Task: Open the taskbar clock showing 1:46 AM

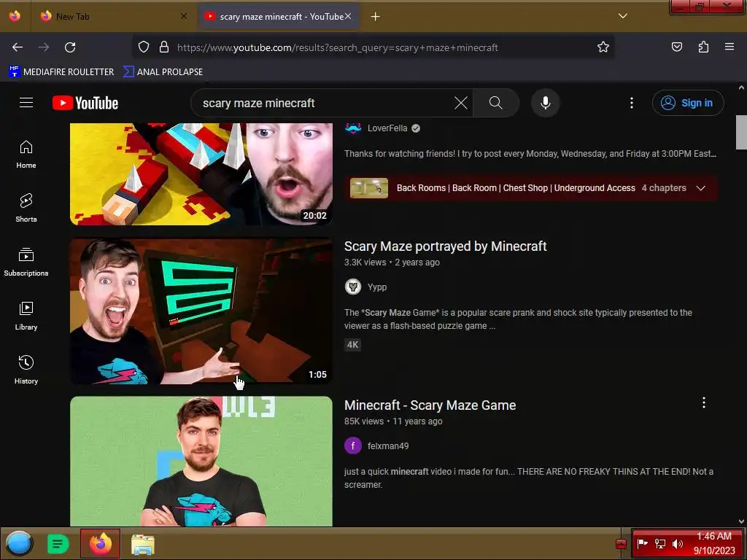Action: click(714, 543)
